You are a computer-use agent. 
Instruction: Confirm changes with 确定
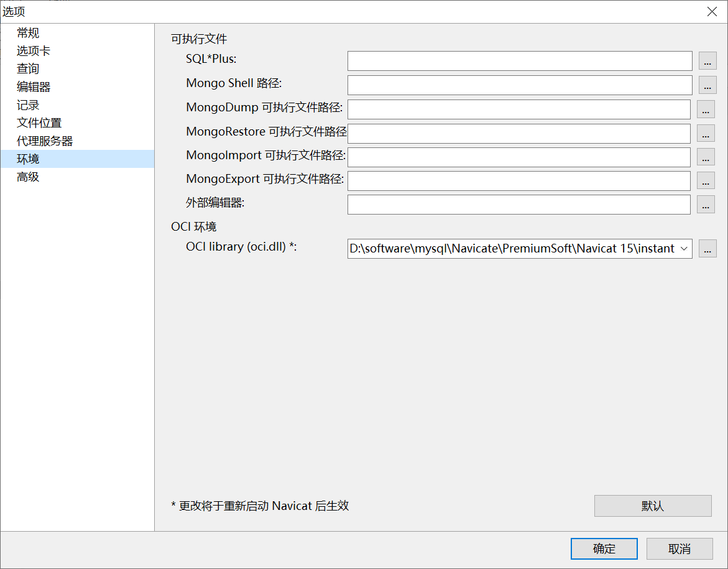click(x=604, y=549)
